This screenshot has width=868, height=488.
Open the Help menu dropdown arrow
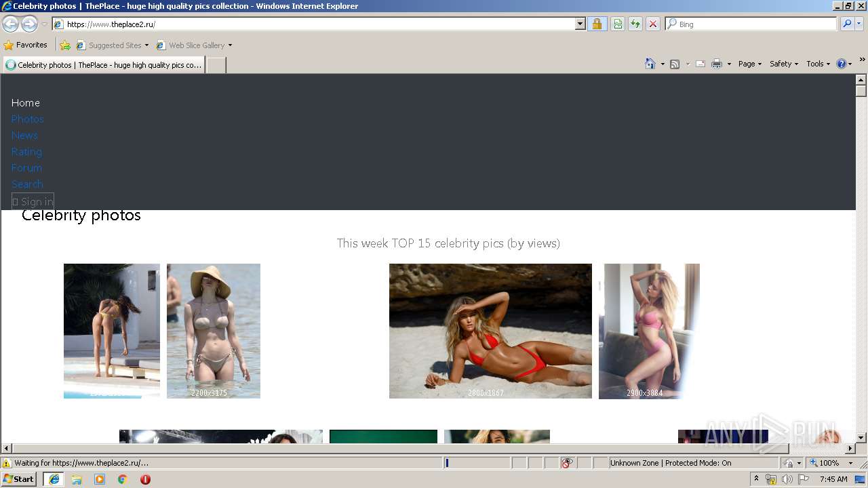pos(850,64)
